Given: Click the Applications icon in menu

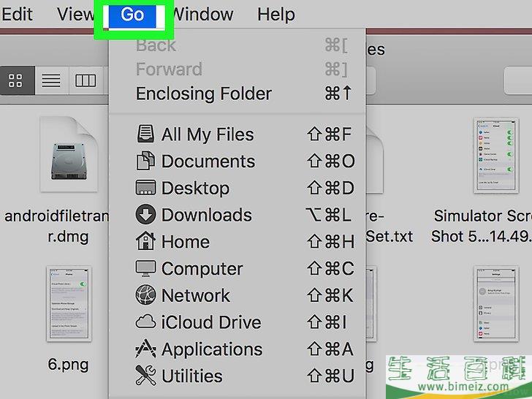Looking at the screenshot, I should click(146, 349).
